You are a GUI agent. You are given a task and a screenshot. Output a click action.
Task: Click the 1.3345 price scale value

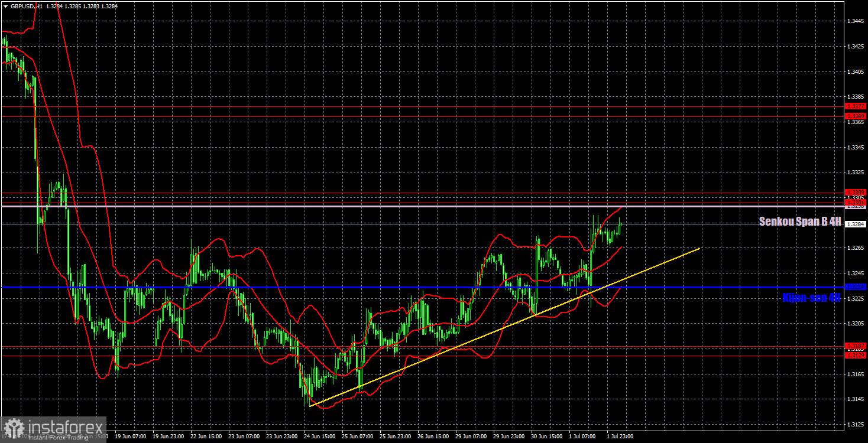click(x=855, y=148)
